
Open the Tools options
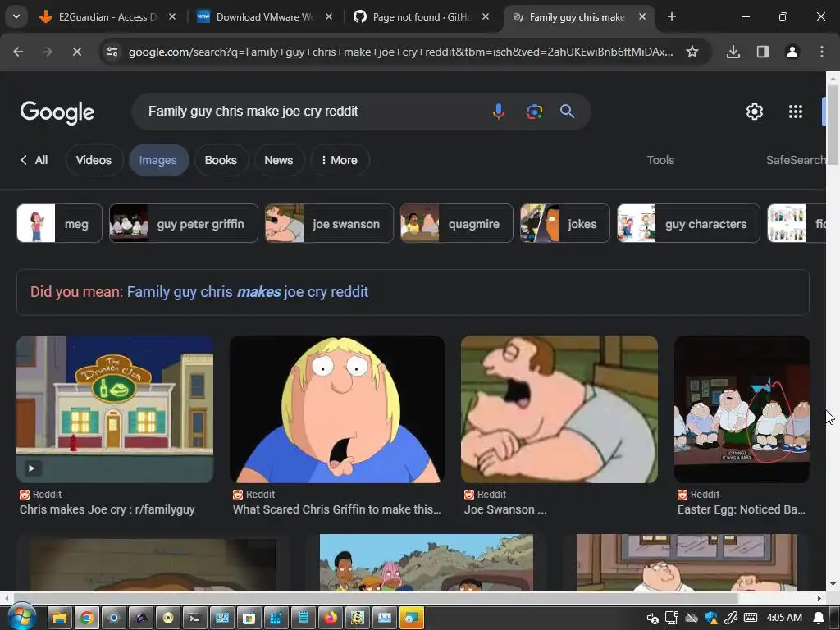coord(660,160)
